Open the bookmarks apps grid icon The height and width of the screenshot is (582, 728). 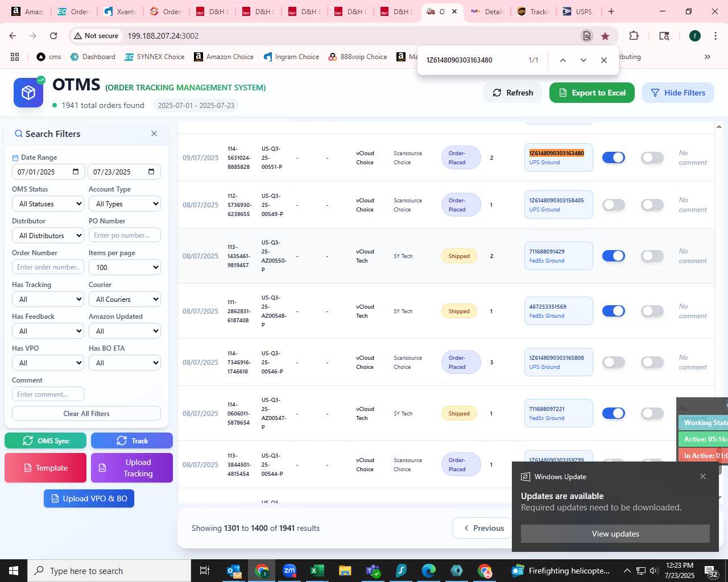coord(15,57)
